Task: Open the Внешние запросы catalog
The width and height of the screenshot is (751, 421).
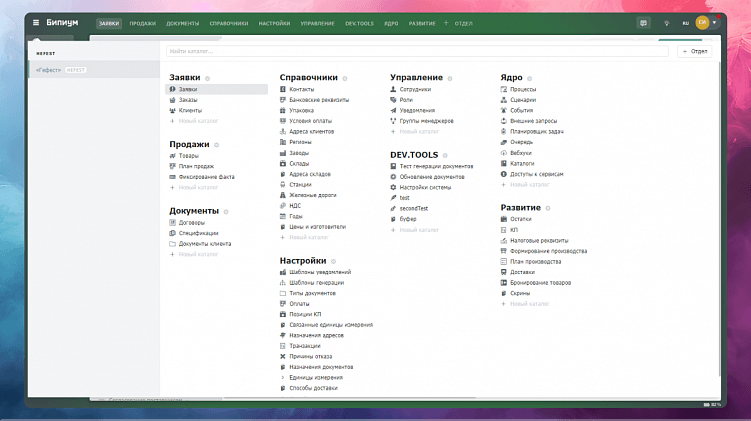Action: coord(534,121)
